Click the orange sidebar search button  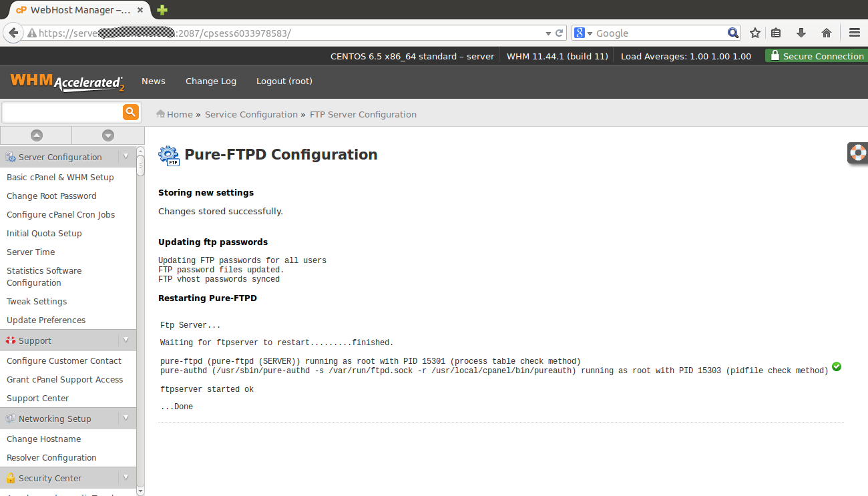130,112
